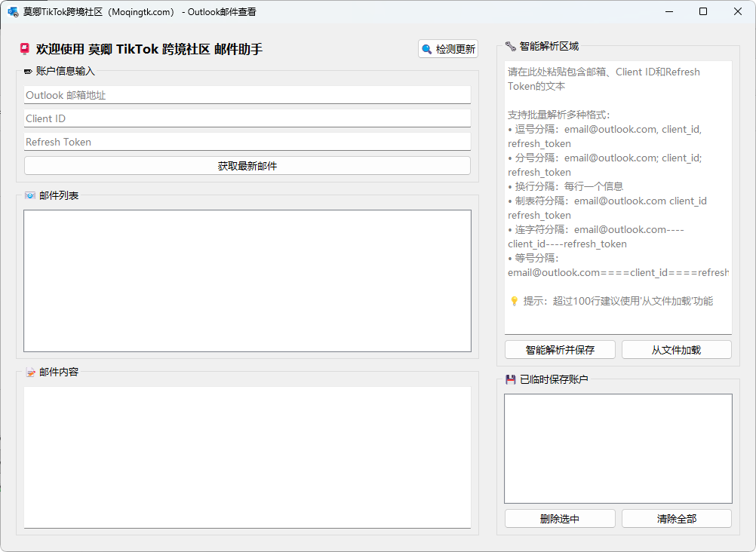Image resolution: width=756 pixels, height=552 pixels.
Task: Click the envelope icon beside 邮件列表
Action: point(30,195)
